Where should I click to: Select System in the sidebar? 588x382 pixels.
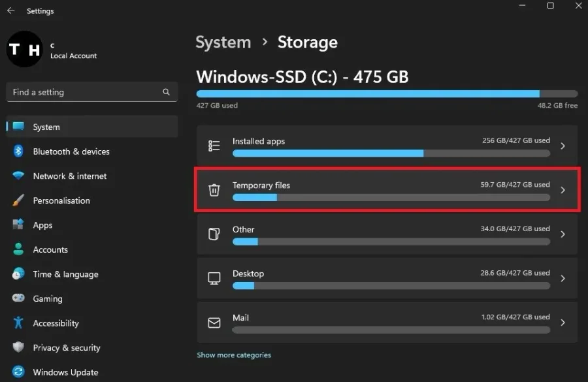92,127
